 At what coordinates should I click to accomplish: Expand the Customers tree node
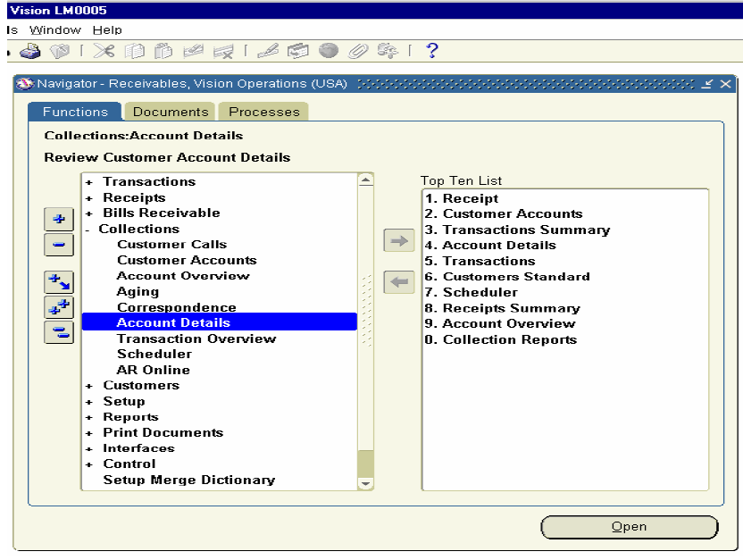[88, 386]
